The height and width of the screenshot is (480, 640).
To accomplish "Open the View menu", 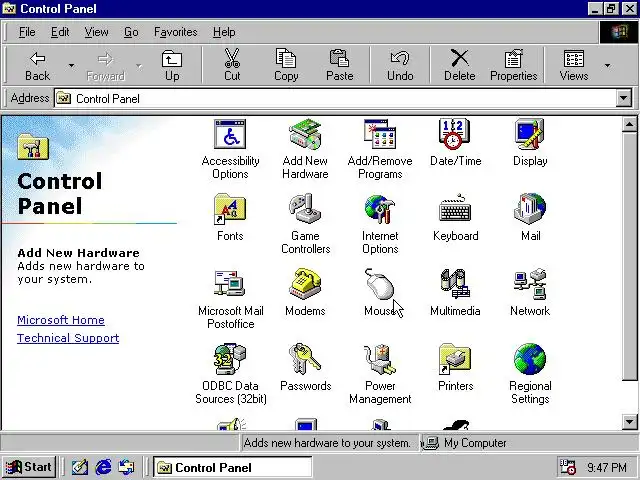I will [96, 32].
